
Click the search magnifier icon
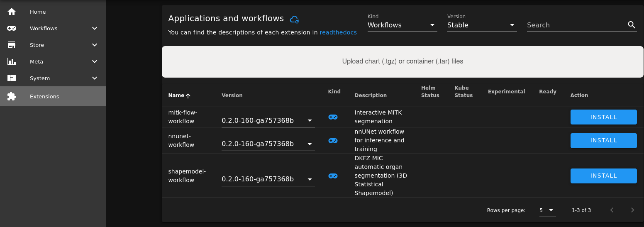click(632, 25)
